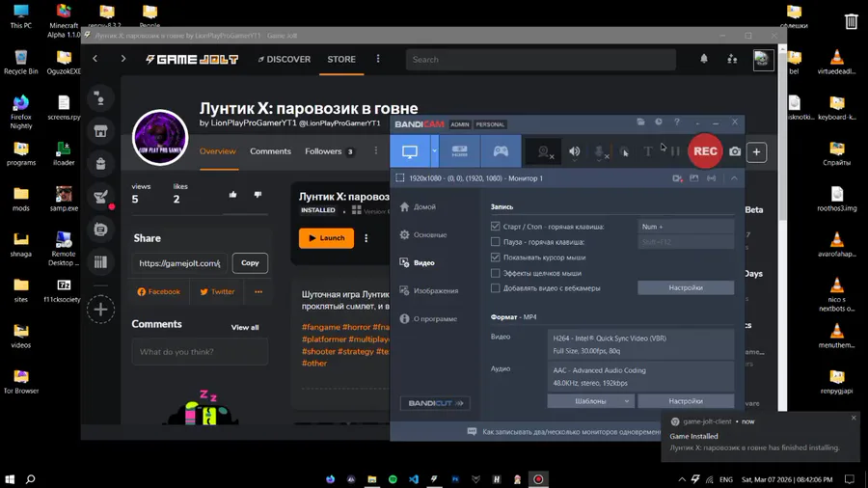Image resolution: width=868 pixels, height=488 pixels.
Task: View all comments link
Action: [245, 328]
